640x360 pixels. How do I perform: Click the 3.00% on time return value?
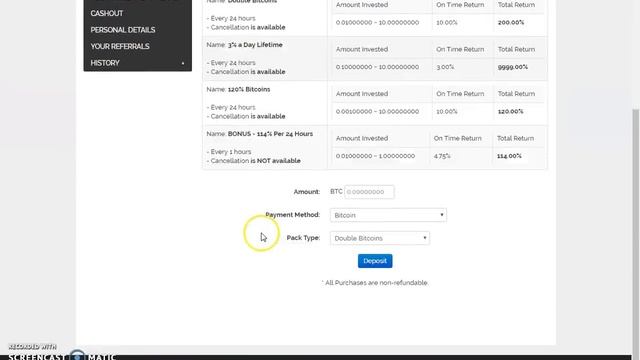coord(445,67)
